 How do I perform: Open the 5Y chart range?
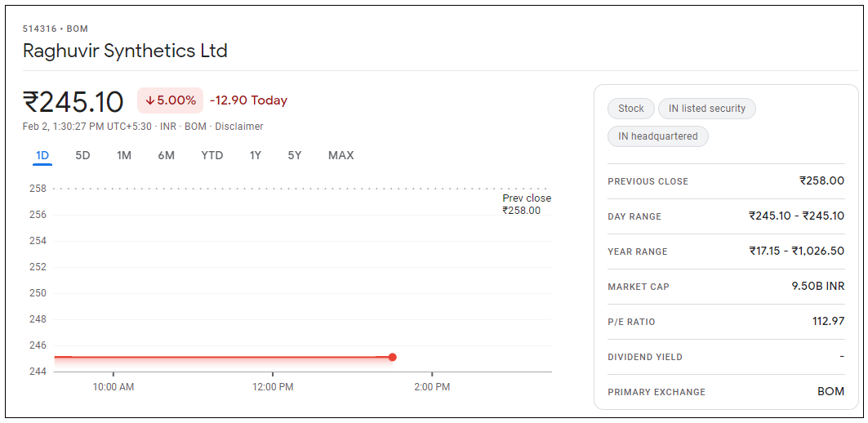click(x=295, y=156)
